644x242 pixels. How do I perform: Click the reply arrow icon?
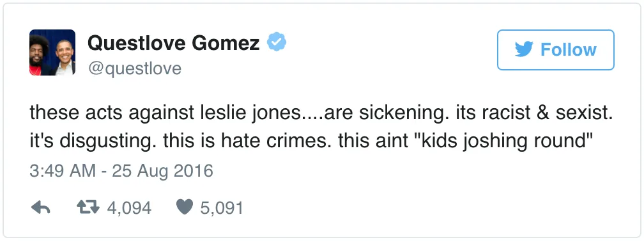click(x=41, y=208)
